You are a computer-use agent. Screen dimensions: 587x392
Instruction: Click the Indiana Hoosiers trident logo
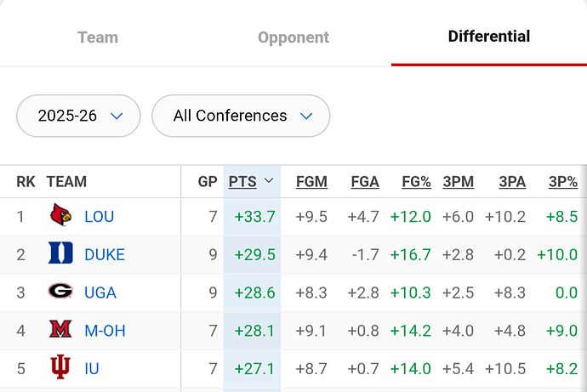tap(61, 368)
